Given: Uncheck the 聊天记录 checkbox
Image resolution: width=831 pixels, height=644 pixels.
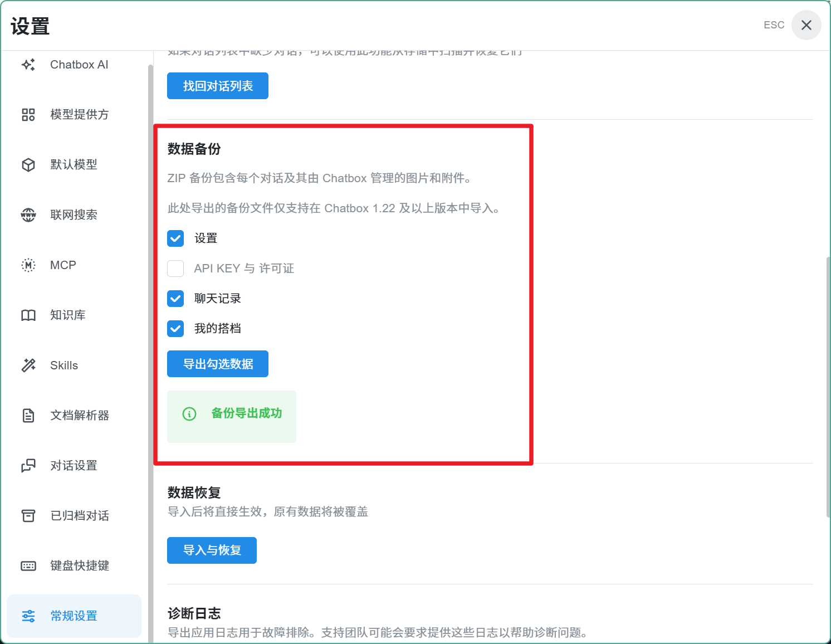Looking at the screenshot, I should pyautogui.click(x=175, y=299).
